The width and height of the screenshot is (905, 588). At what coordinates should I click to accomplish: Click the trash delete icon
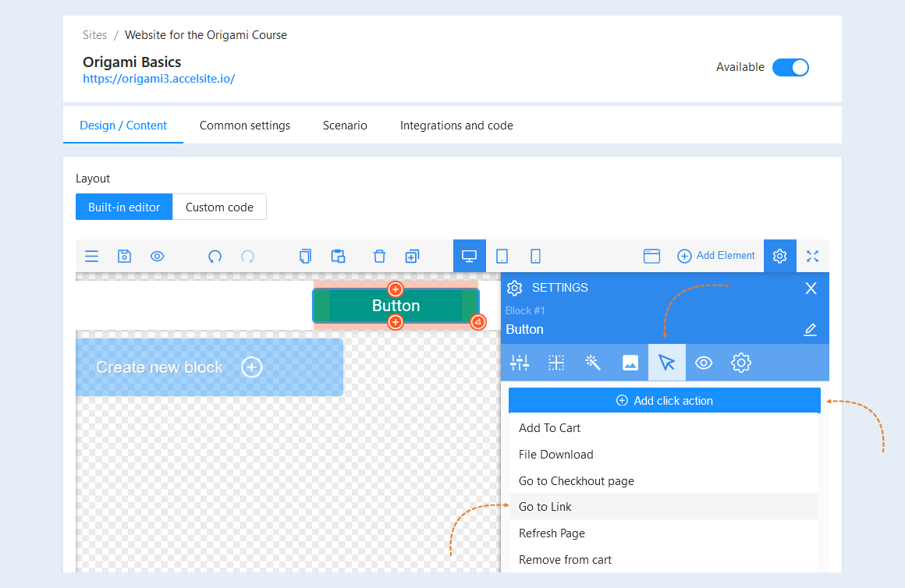pos(379,257)
